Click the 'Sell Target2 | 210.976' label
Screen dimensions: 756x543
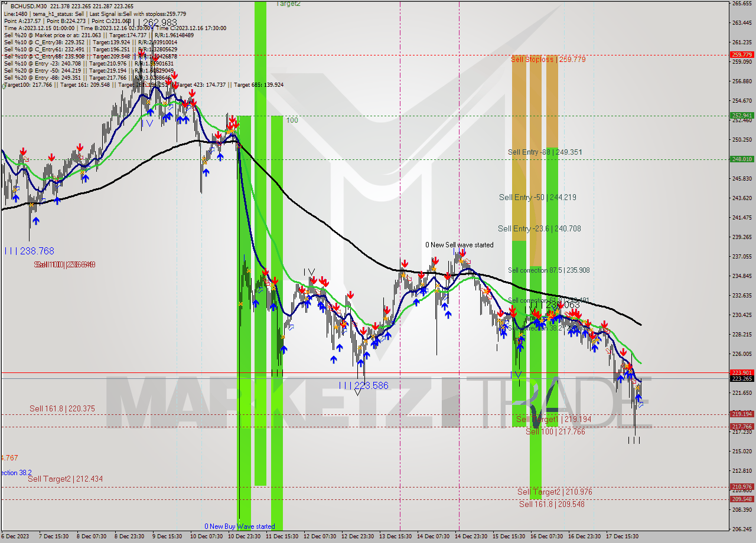point(555,492)
